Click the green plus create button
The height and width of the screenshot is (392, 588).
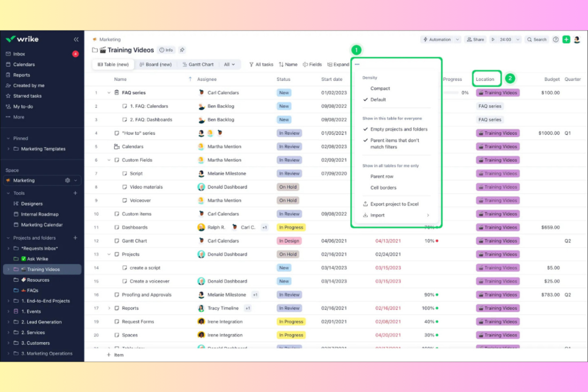[x=566, y=40]
